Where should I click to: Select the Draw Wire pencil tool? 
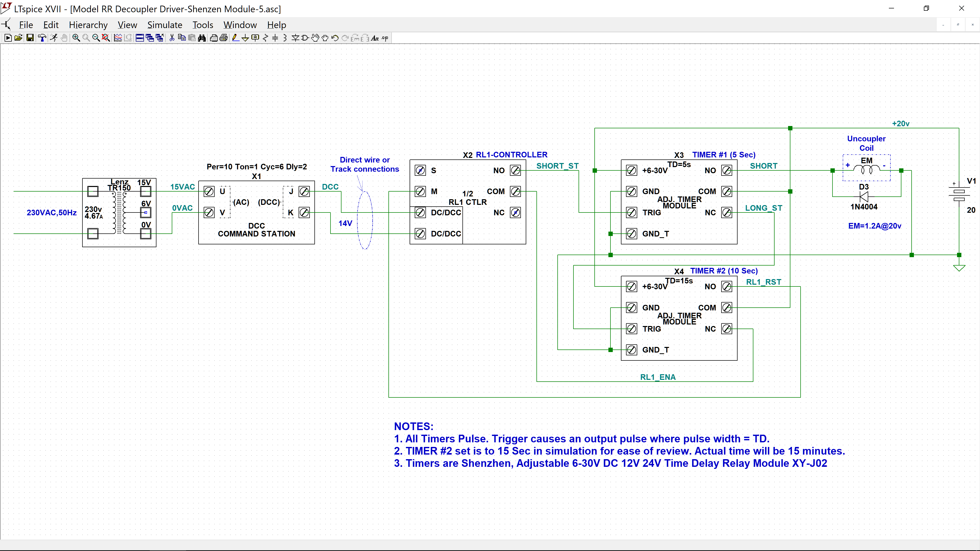coord(236,38)
